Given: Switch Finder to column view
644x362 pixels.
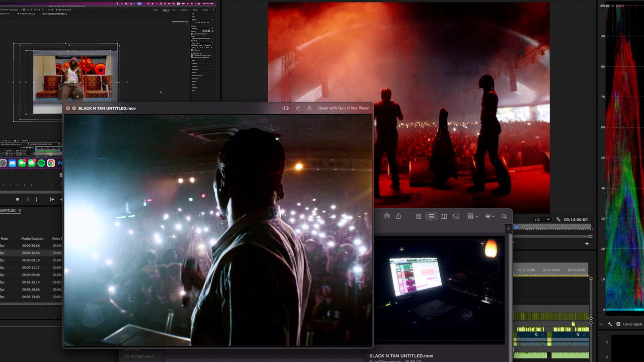Looking at the screenshot, I should click(444, 216).
